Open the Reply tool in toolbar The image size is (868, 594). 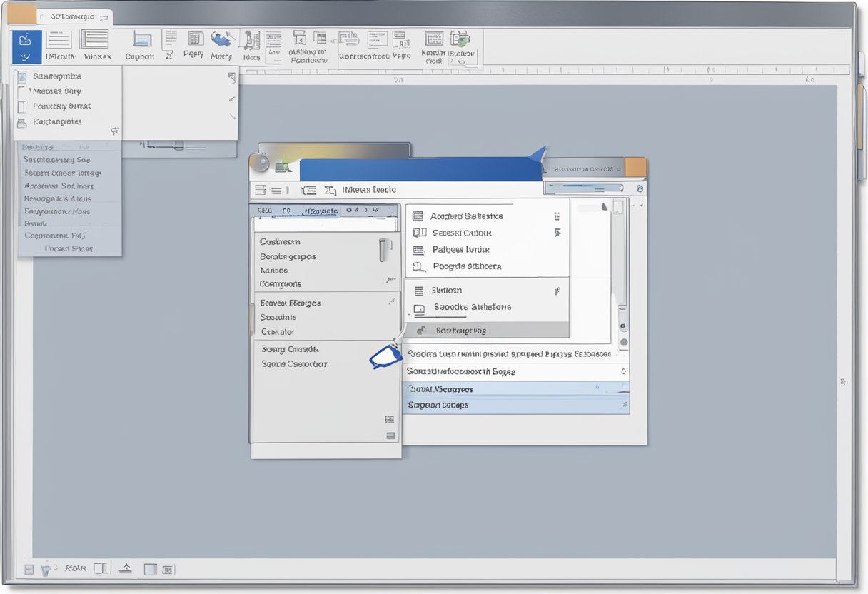click(x=193, y=44)
